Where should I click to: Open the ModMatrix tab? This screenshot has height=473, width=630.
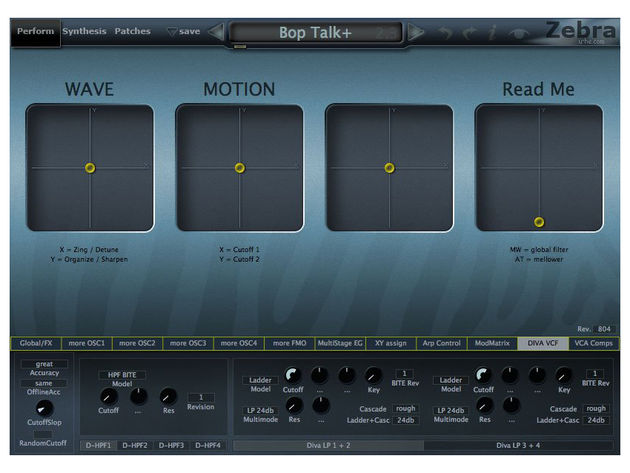coord(492,343)
